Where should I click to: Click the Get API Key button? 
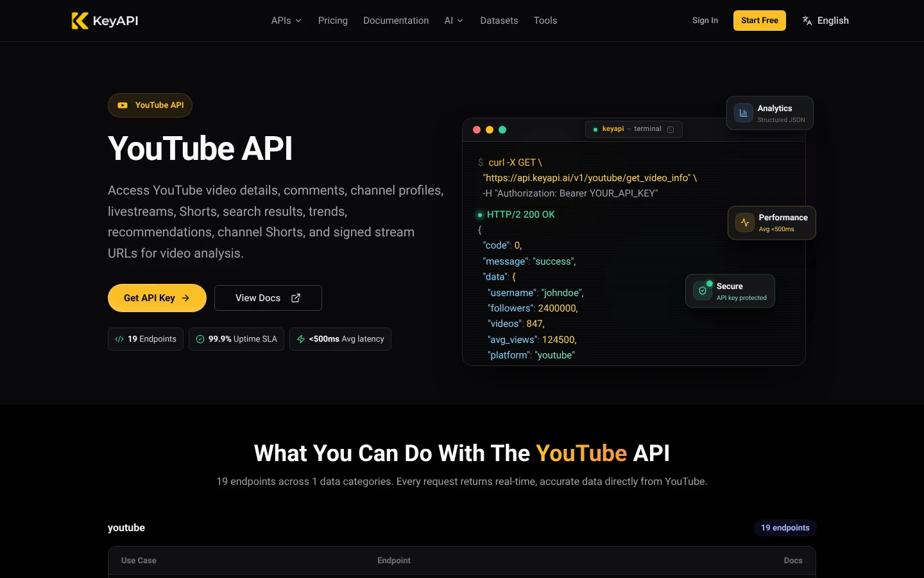point(157,298)
